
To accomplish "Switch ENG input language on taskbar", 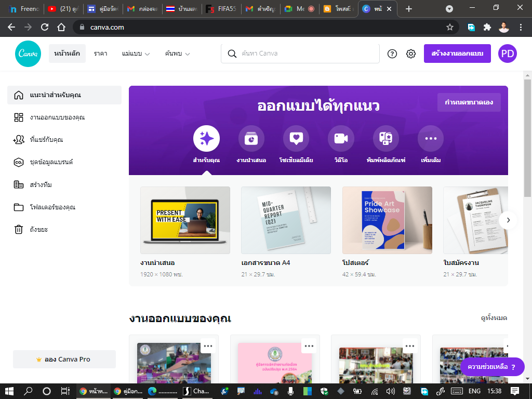I will 474,391.
